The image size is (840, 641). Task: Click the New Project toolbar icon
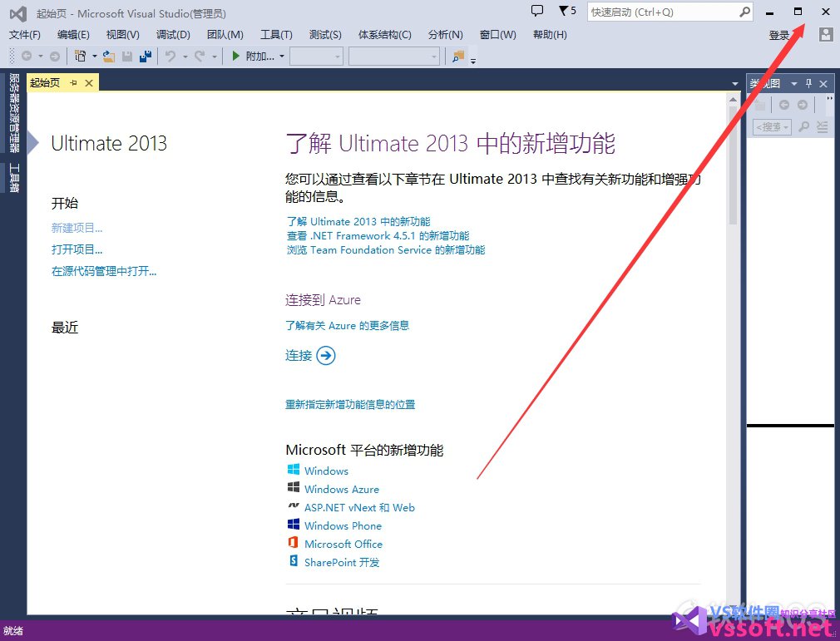[81, 56]
